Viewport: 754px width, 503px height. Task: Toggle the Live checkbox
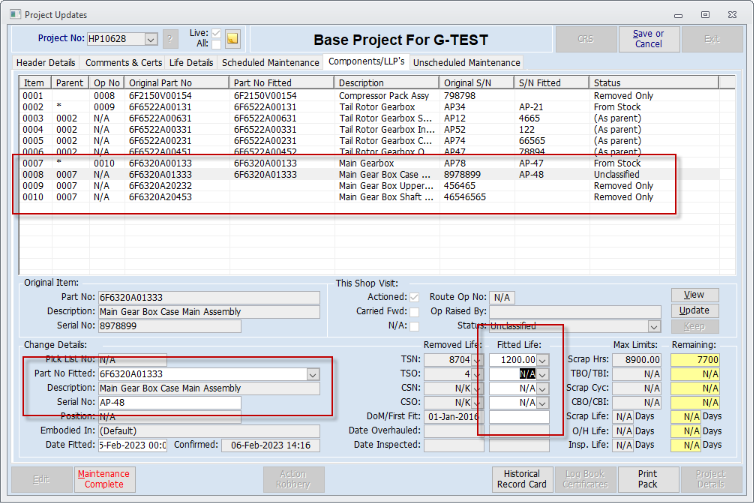[x=216, y=33]
